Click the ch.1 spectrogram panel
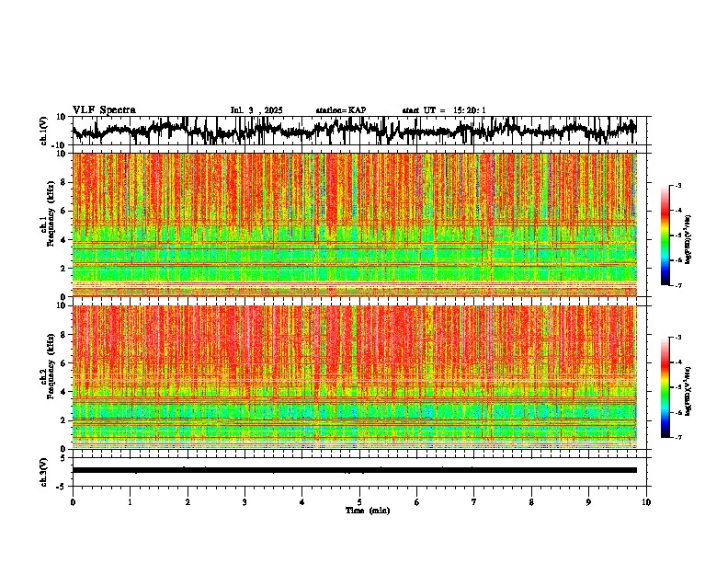This screenshot has height=563, width=728. [x=354, y=224]
